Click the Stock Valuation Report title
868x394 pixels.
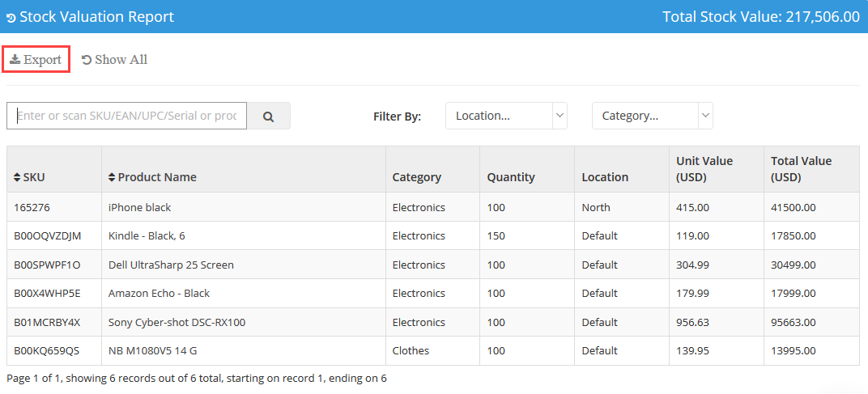pyautogui.click(x=97, y=17)
